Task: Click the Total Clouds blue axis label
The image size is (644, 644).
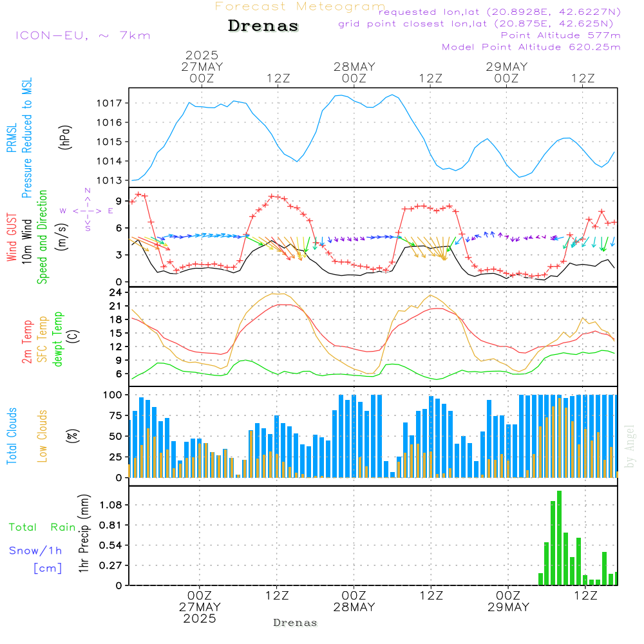Action: point(12,436)
